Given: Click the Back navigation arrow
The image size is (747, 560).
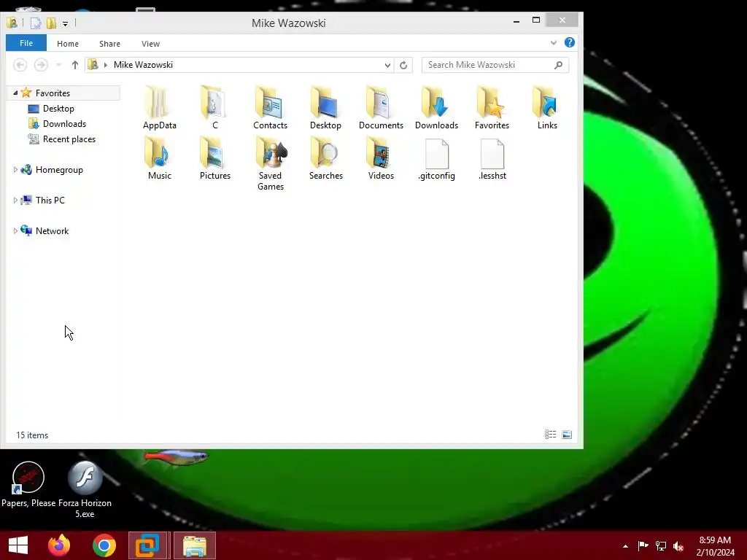Looking at the screenshot, I should click(x=20, y=65).
